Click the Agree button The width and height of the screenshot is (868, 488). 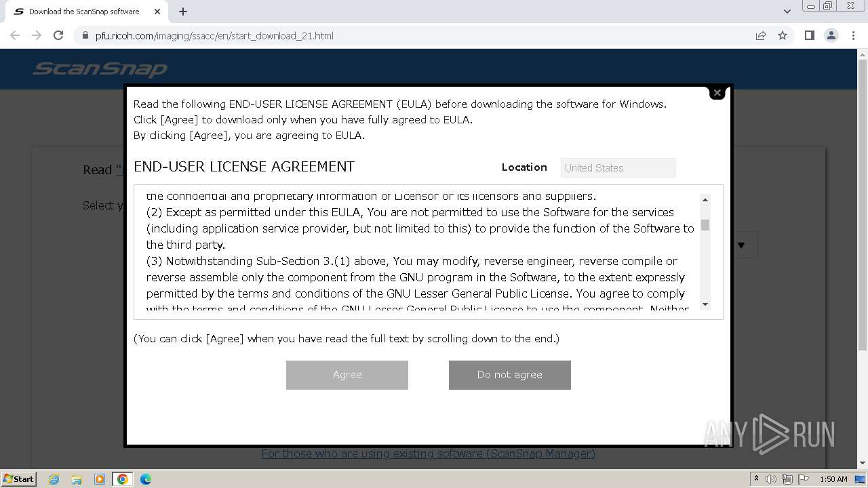click(x=347, y=375)
